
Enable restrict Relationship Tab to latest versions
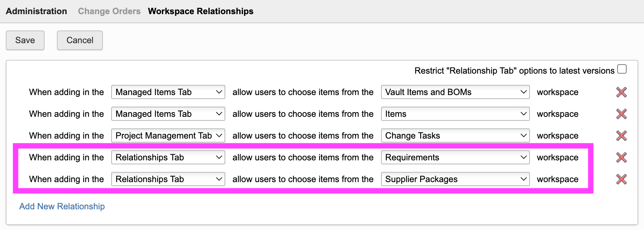click(x=622, y=69)
